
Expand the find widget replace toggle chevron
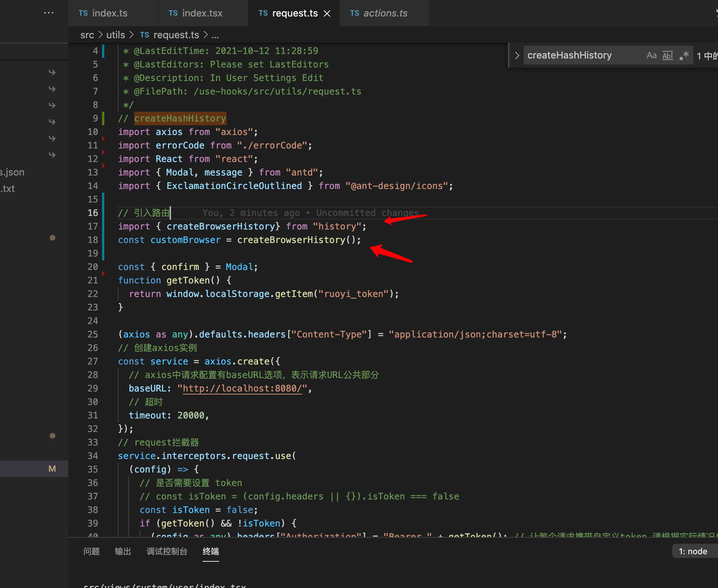(x=517, y=55)
